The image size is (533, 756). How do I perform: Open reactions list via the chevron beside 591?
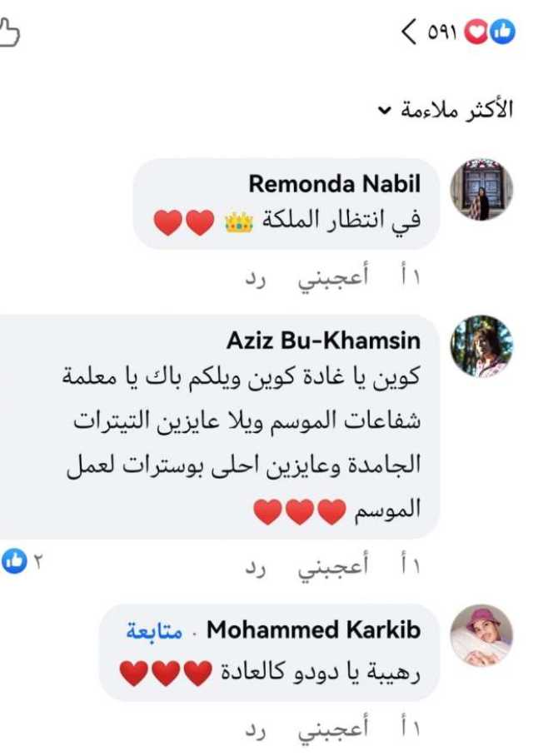coord(409,32)
